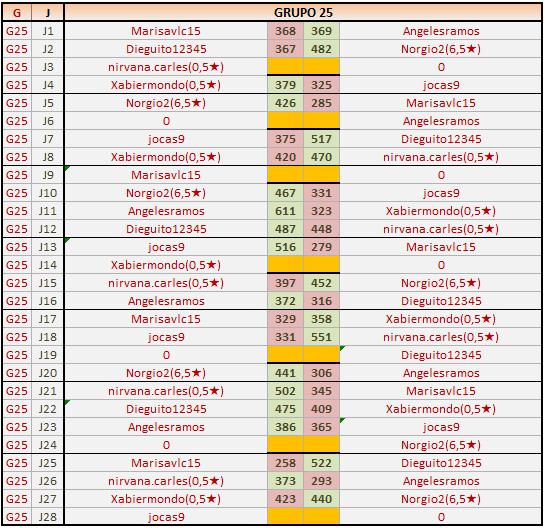Image resolution: width=545 pixels, height=528 pixels.
Task: Click the left orange empty cell in row J3
Action: tap(285, 66)
